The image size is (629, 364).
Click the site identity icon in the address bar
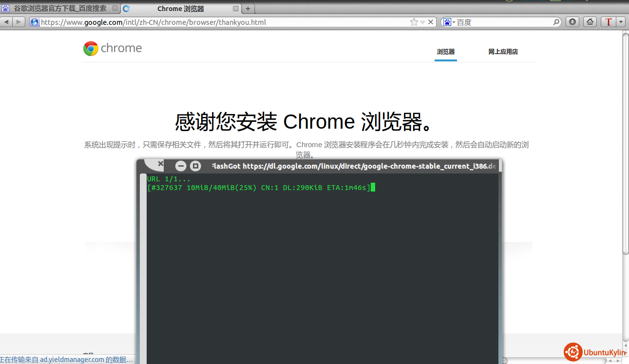tap(35, 22)
